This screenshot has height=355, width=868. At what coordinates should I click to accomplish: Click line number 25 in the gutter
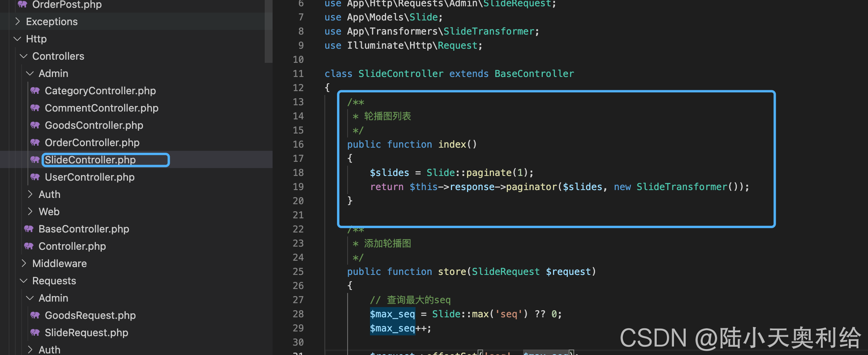[298, 271]
